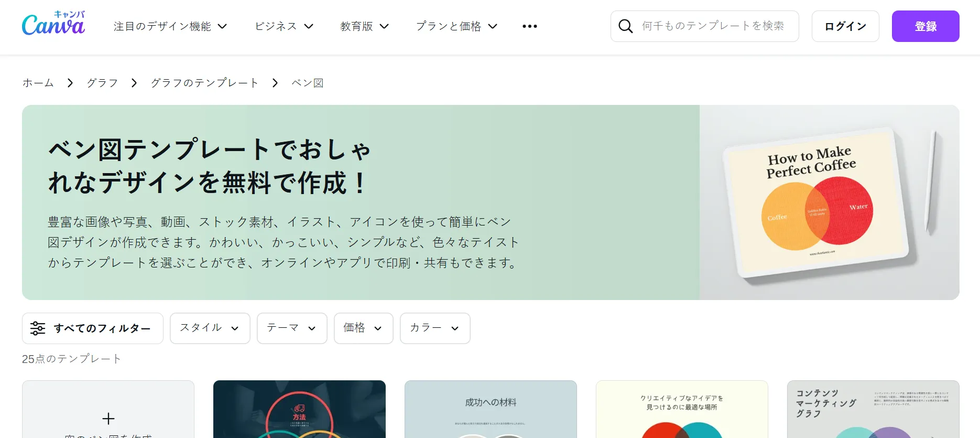Click chevron after グラフ breadcrumb
The image size is (980, 438).
pos(134,83)
